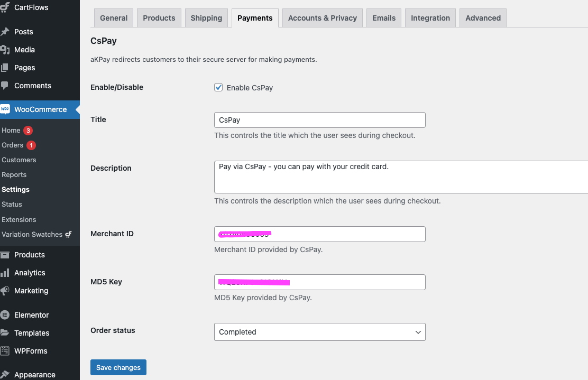This screenshot has height=380, width=588.
Task: Click the WooCommerce Woo logo icon
Action: pos(5,109)
